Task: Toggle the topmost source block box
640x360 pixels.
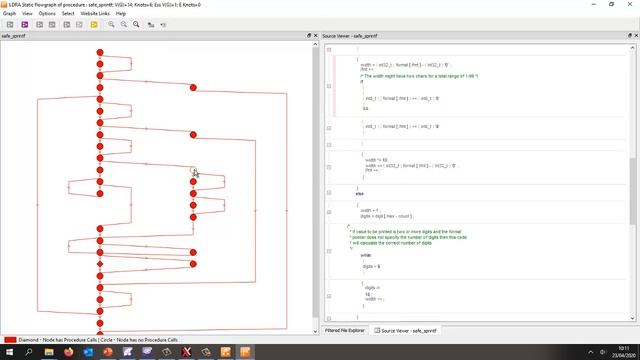Action: tap(329, 50)
